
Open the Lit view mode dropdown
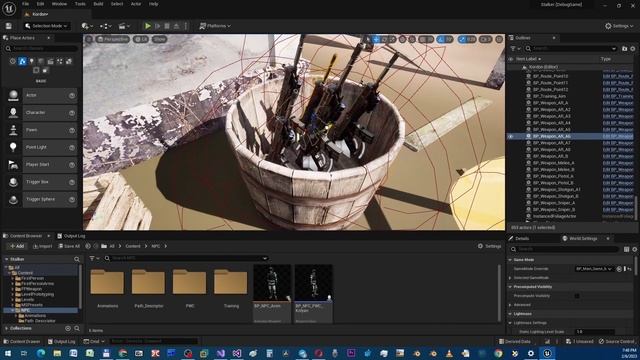(141, 39)
